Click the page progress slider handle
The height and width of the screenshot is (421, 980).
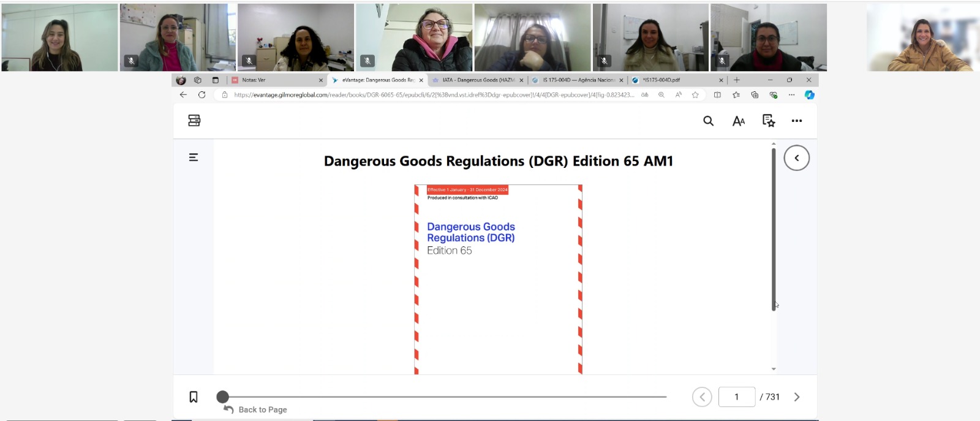[223, 397]
